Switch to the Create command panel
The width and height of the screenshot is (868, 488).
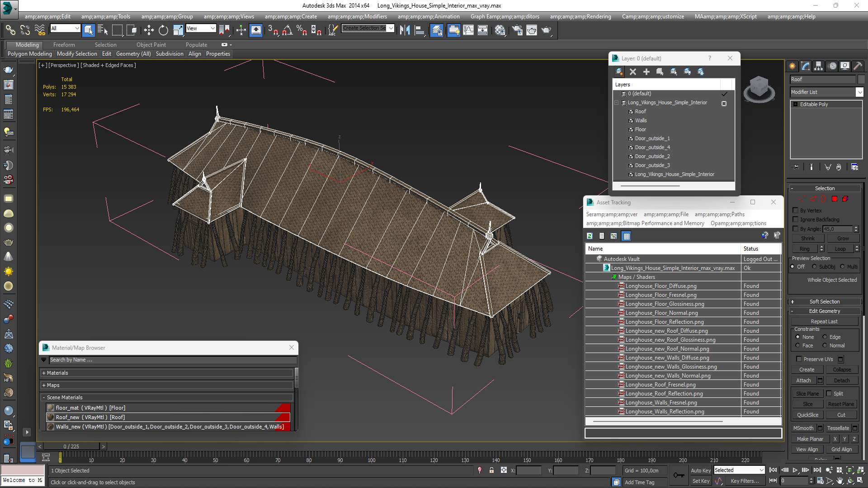[793, 66]
